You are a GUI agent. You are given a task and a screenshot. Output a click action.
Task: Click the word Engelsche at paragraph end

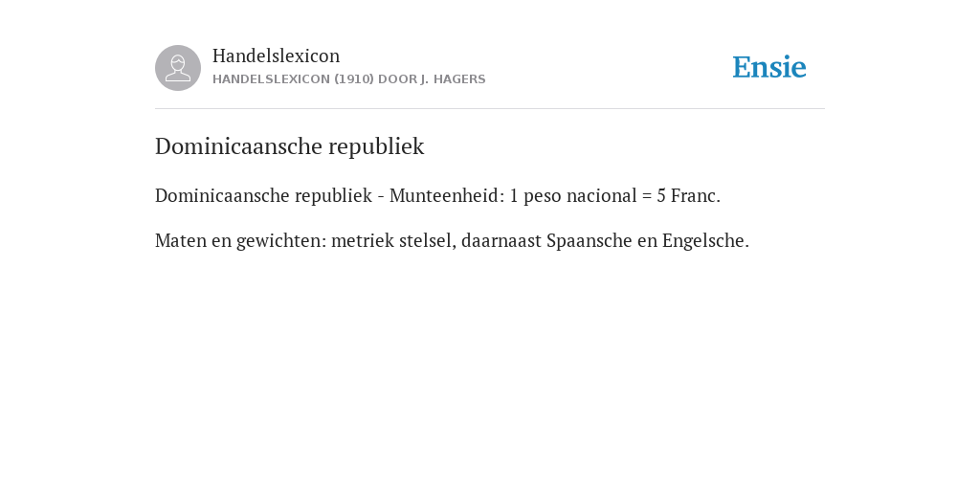click(705, 240)
